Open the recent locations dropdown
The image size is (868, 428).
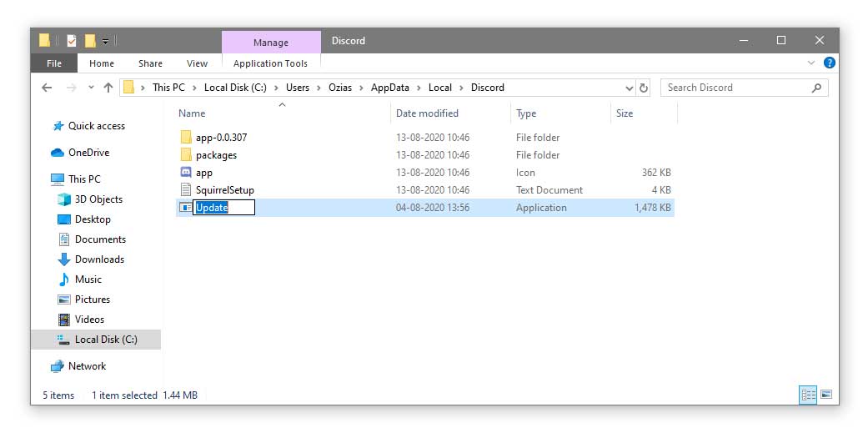(x=92, y=88)
